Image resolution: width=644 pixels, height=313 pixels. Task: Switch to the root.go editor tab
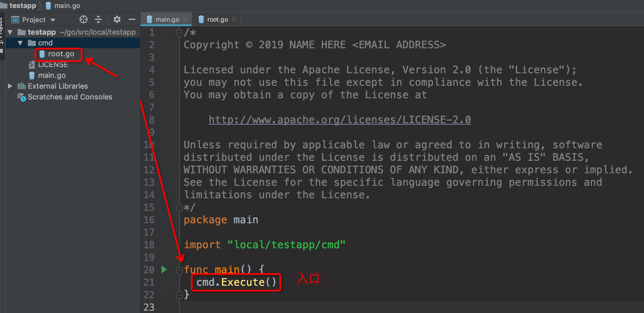[217, 20]
